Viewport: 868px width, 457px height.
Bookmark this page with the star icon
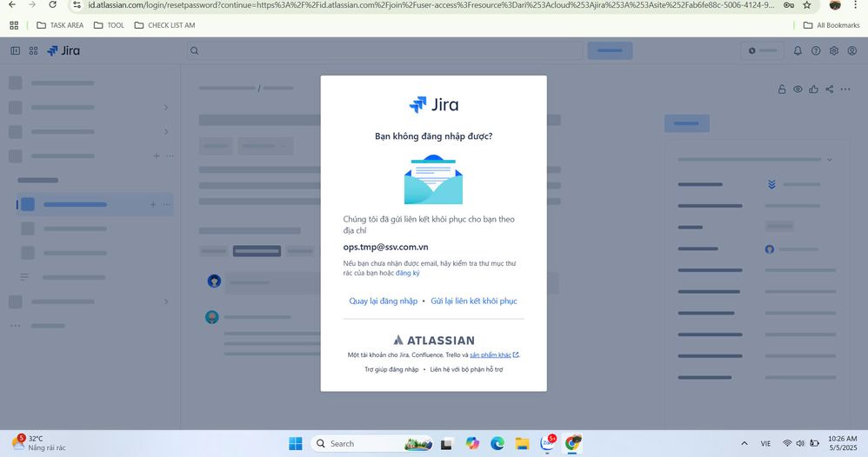tap(807, 5)
